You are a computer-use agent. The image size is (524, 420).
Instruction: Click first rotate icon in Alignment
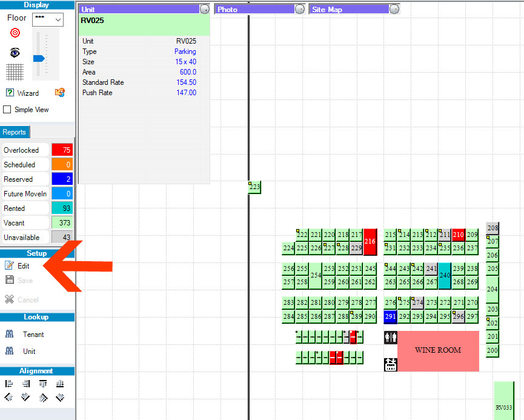point(8,397)
